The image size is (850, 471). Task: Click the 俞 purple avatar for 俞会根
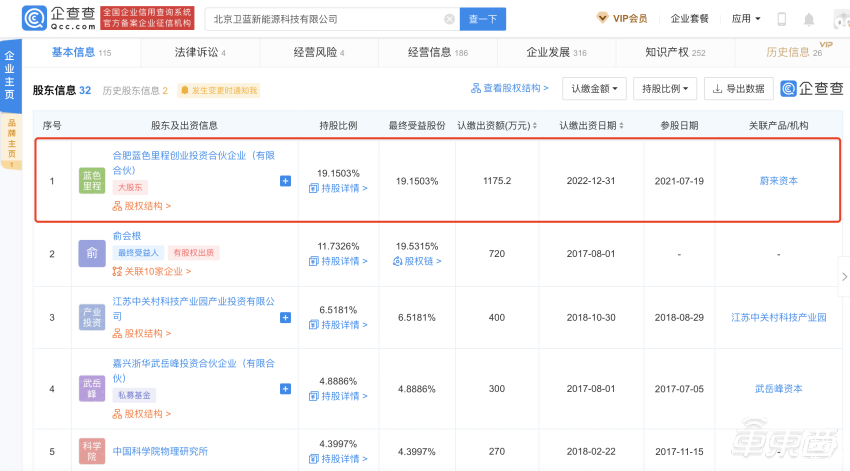(x=92, y=254)
